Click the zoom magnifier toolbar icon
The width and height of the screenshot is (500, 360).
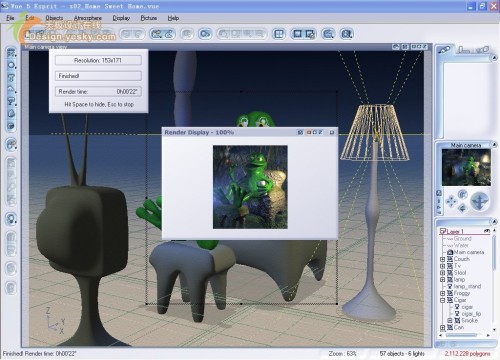coord(328,34)
